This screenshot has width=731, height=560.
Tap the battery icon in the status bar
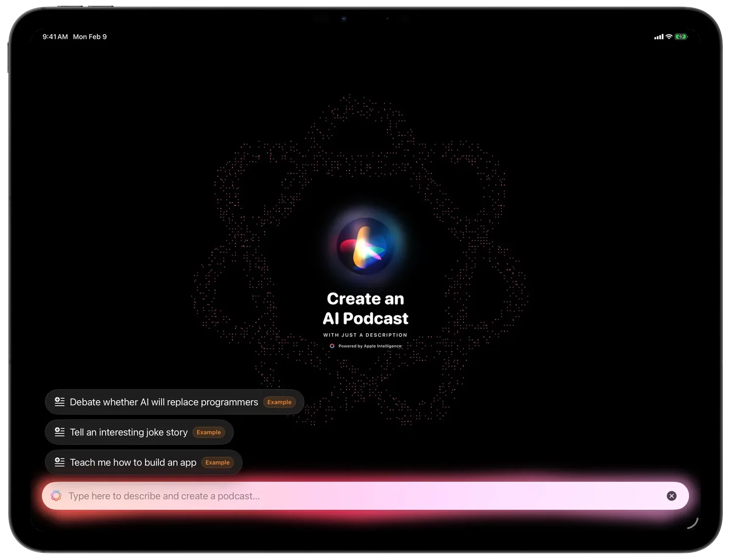pos(681,37)
